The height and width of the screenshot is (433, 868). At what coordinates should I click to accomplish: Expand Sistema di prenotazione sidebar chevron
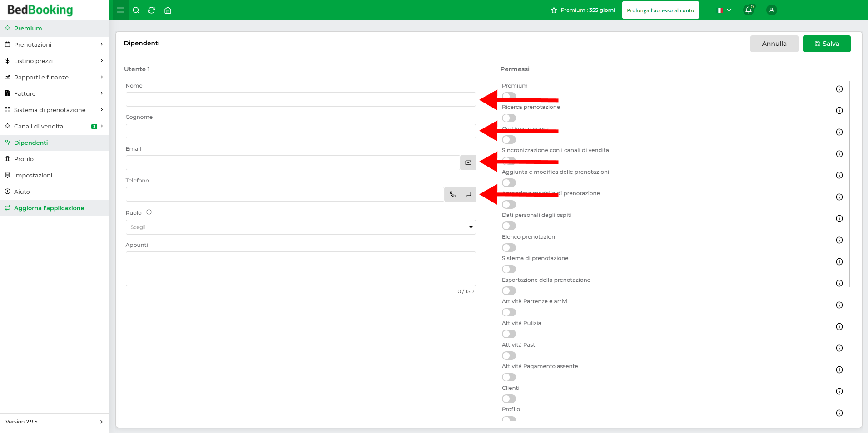coord(102,110)
